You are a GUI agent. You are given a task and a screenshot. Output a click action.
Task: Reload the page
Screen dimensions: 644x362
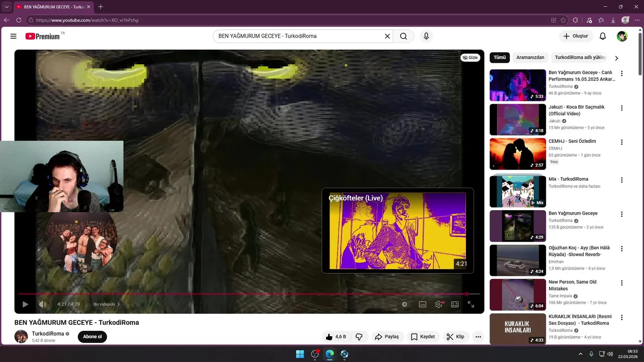(x=19, y=20)
